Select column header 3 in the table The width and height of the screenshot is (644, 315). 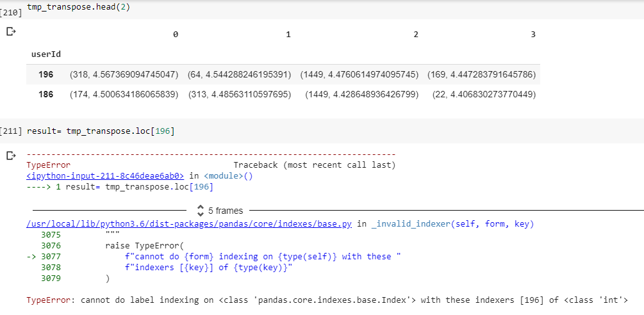coord(533,35)
